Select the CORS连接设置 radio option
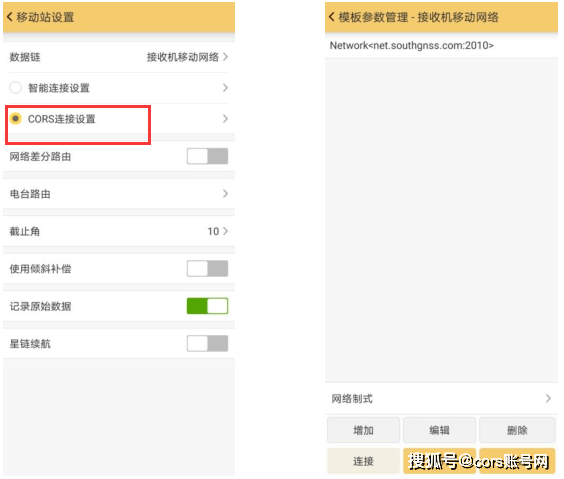Screen dimensions: 564x479 click(x=15, y=118)
